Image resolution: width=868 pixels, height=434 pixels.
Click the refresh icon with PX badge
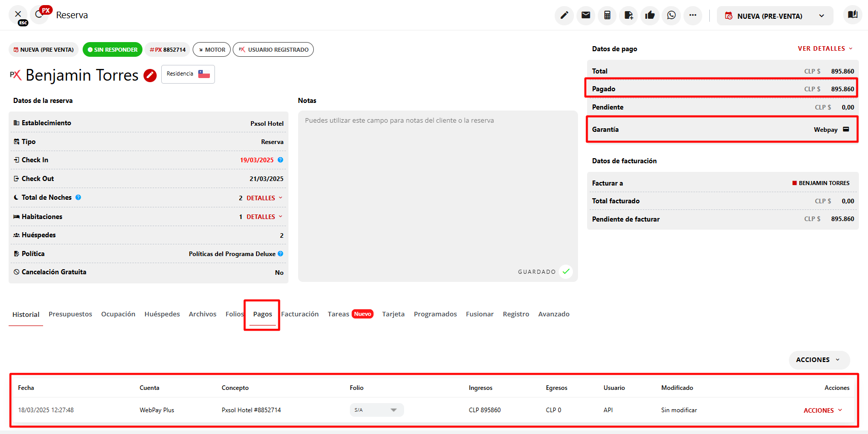pyautogui.click(x=40, y=15)
